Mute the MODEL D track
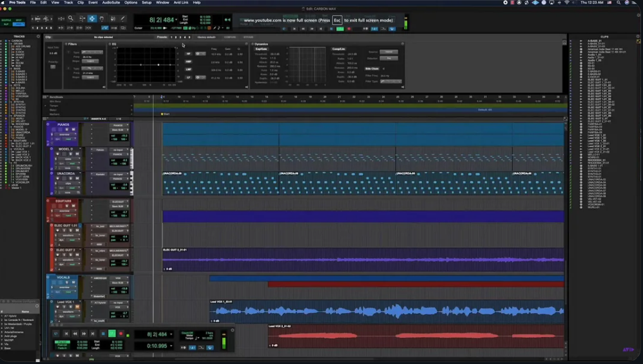 [77, 154]
